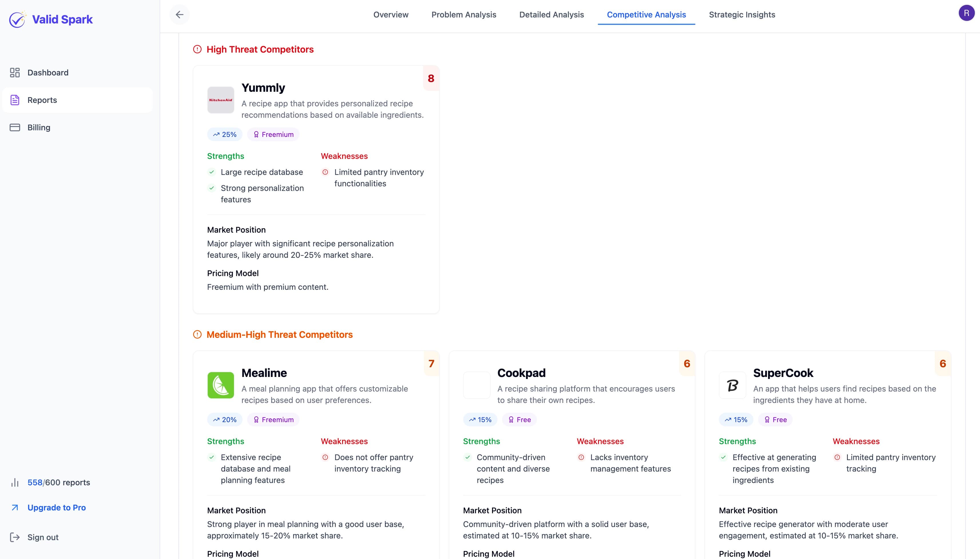The image size is (980, 559).
Task: Switch to the Detailed Analysis tab
Action: (x=551, y=15)
